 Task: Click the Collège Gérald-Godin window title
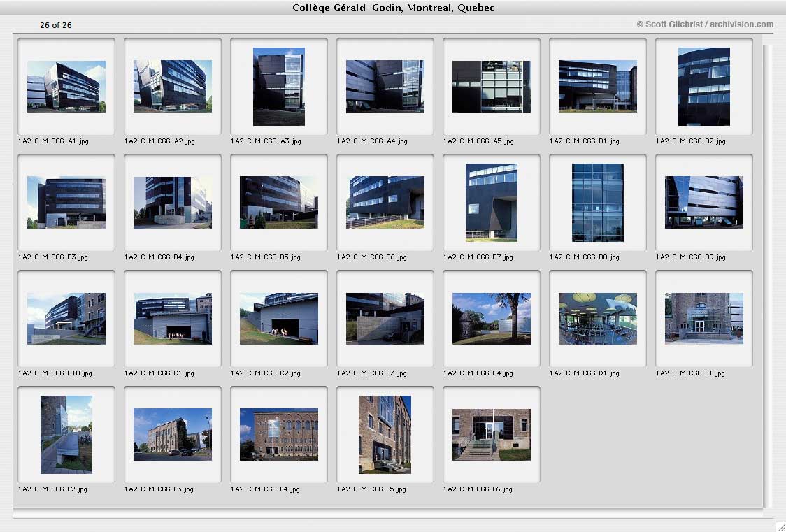point(393,8)
